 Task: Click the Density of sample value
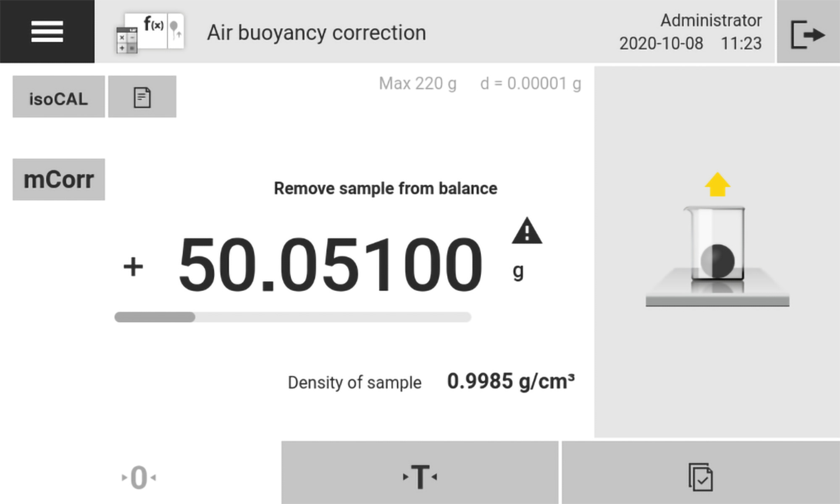coord(511,381)
